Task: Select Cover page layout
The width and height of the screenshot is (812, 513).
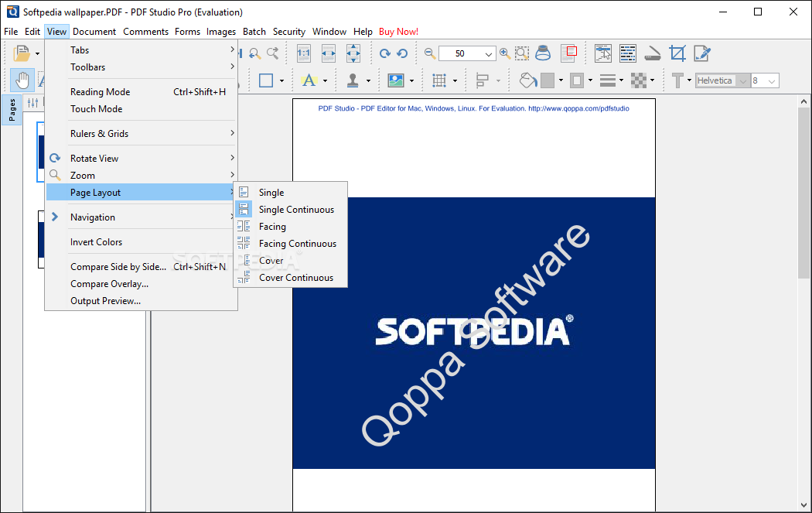Action: coord(291,261)
